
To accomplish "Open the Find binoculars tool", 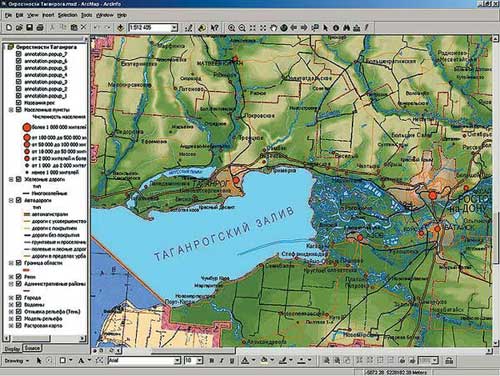I will pyautogui.click(x=346, y=28).
